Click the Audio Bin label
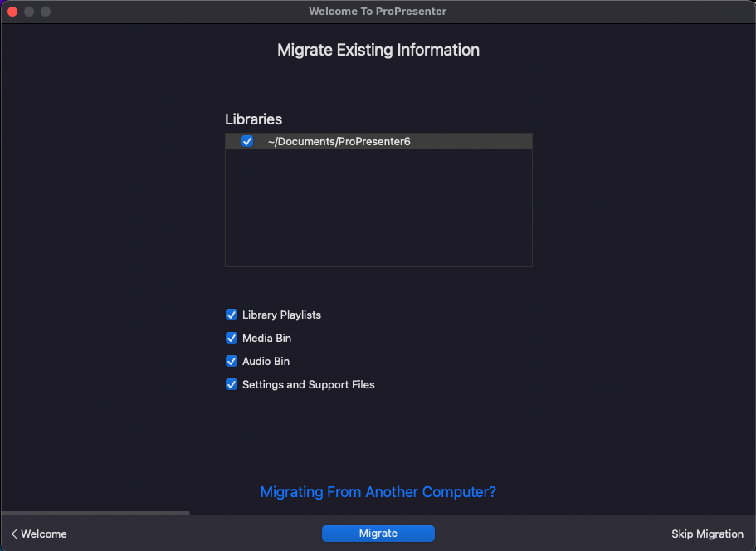Image resolution: width=756 pixels, height=551 pixels. pyautogui.click(x=266, y=361)
